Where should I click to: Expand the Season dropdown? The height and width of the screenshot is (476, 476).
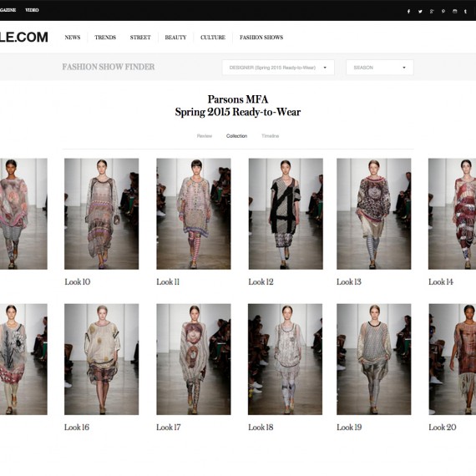coord(380,68)
